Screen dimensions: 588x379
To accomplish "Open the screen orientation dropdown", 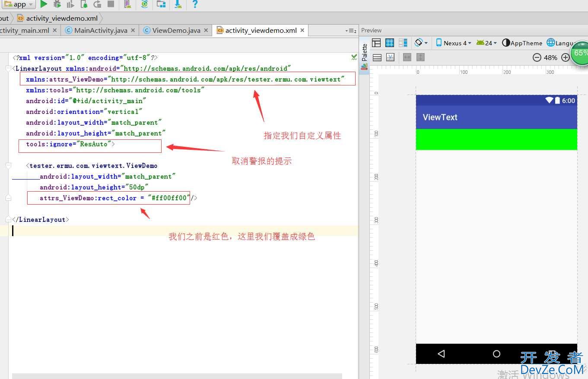I will coord(421,43).
